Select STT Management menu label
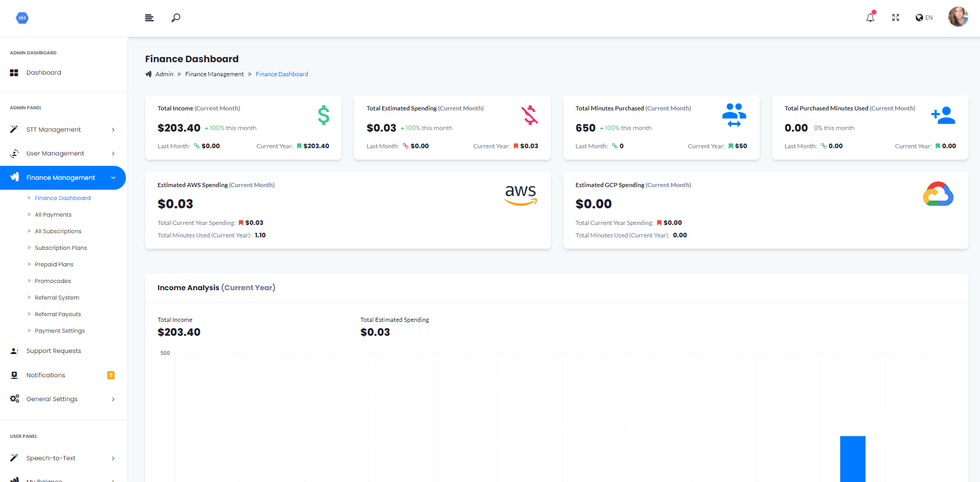 pos(53,130)
